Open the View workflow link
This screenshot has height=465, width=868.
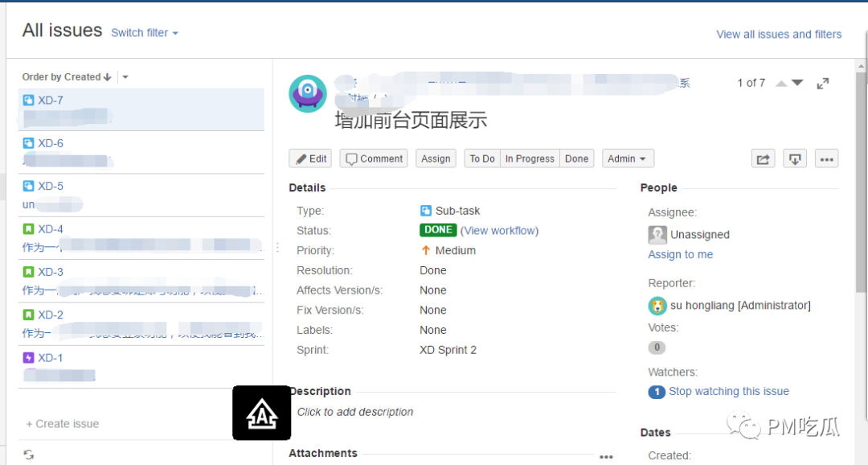coord(499,231)
